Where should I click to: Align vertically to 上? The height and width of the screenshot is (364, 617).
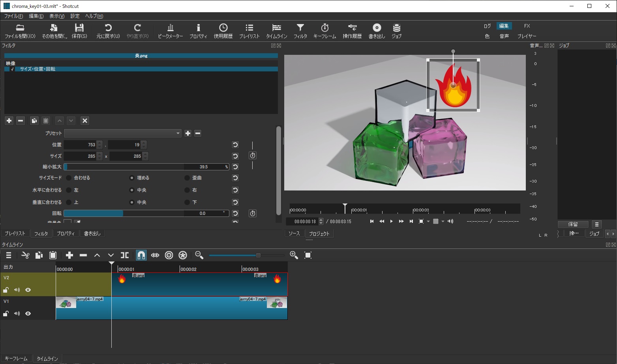tap(69, 202)
